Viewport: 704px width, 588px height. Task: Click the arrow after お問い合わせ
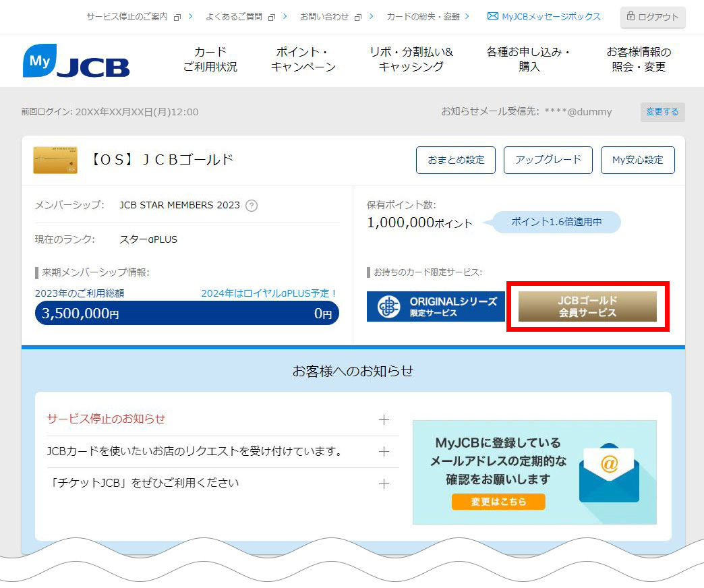coord(372,16)
